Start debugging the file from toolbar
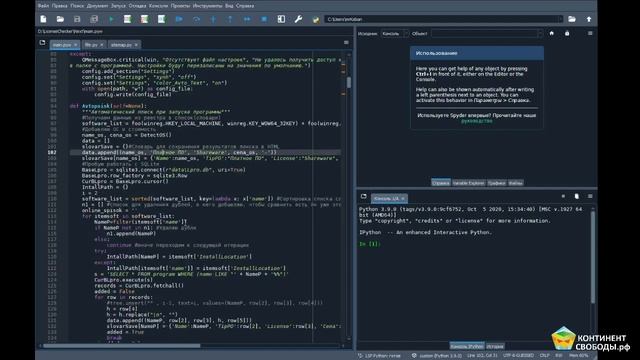640x360 pixels. point(179,19)
